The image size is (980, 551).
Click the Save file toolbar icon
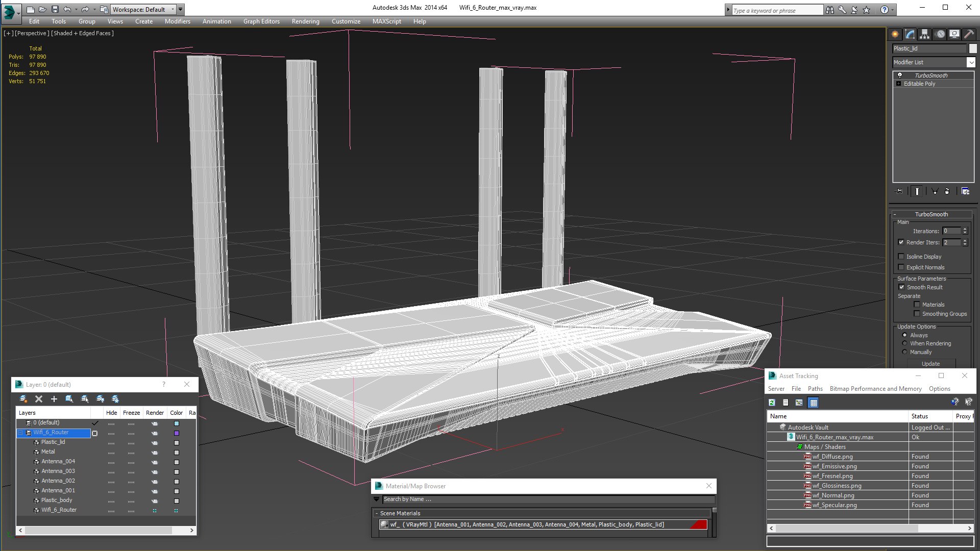(x=55, y=9)
